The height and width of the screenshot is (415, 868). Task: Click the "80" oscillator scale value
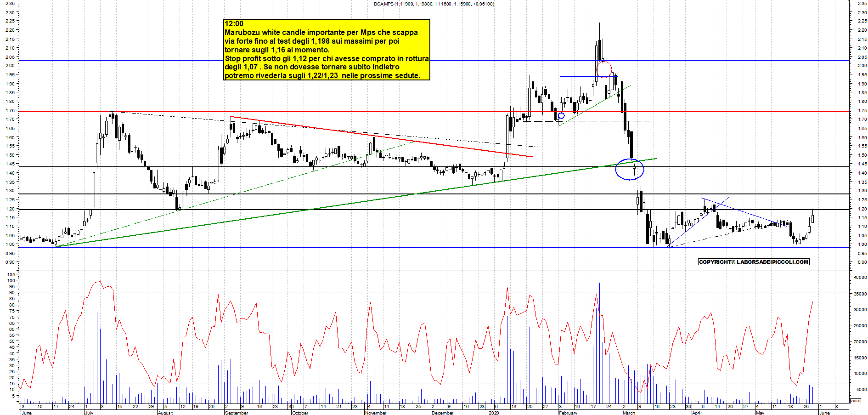tap(12, 305)
